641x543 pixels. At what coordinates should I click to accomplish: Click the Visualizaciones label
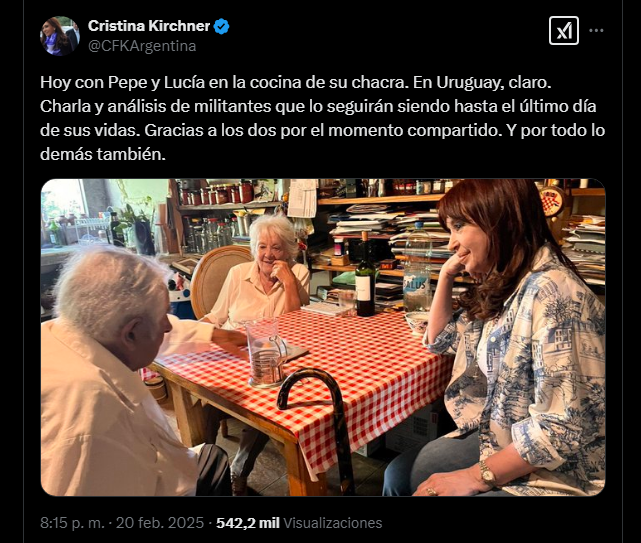pos(333,523)
